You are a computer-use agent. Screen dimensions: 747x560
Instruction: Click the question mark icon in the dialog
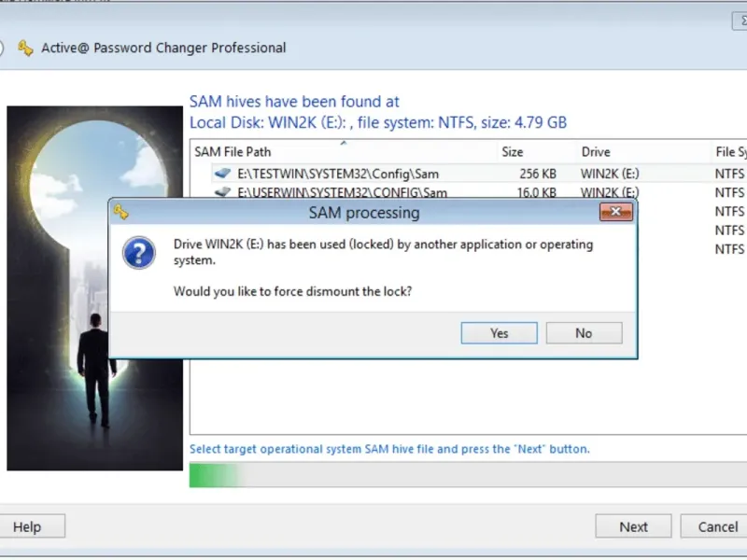point(138,252)
